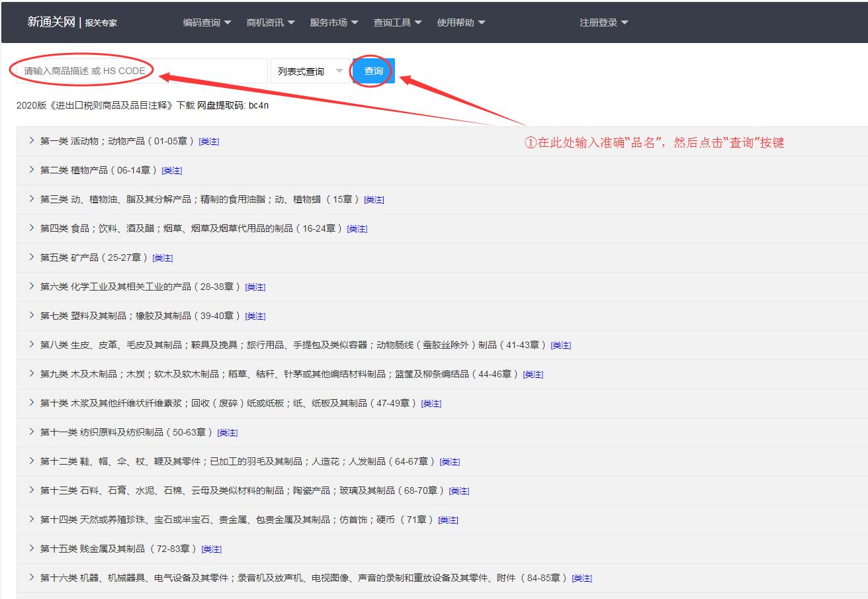Click the 新通关网 site logo

[51, 22]
